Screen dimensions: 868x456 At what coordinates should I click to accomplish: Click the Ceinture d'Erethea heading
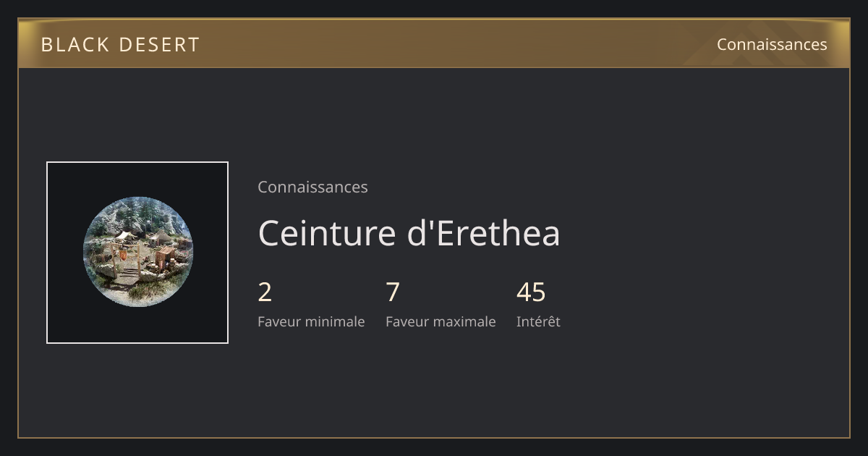pos(409,233)
